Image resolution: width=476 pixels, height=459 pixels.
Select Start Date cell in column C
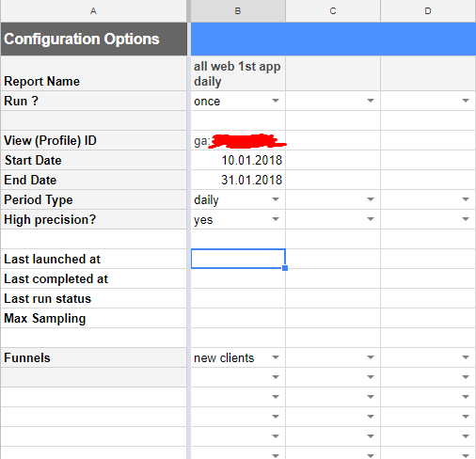tap(333, 160)
